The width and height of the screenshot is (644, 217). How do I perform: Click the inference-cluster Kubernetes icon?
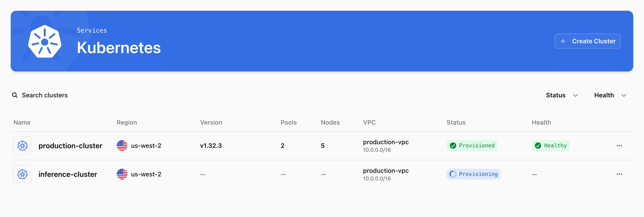click(22, 174)
